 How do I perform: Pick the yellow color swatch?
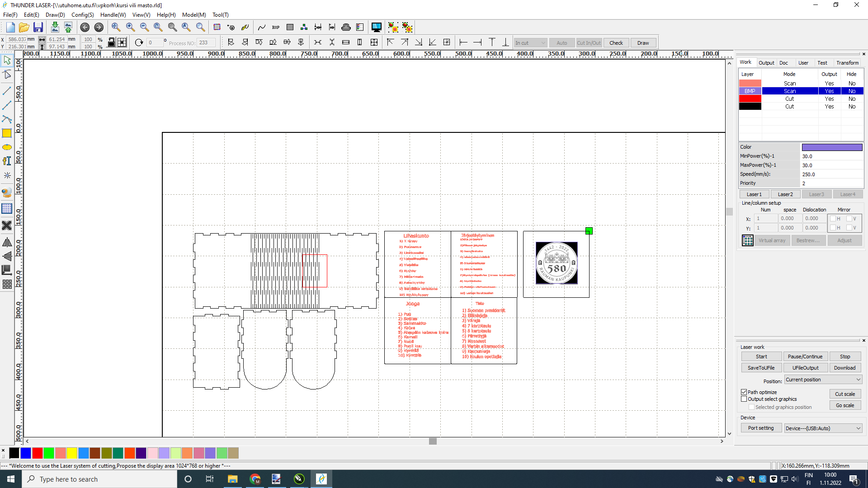click(72, 453)
